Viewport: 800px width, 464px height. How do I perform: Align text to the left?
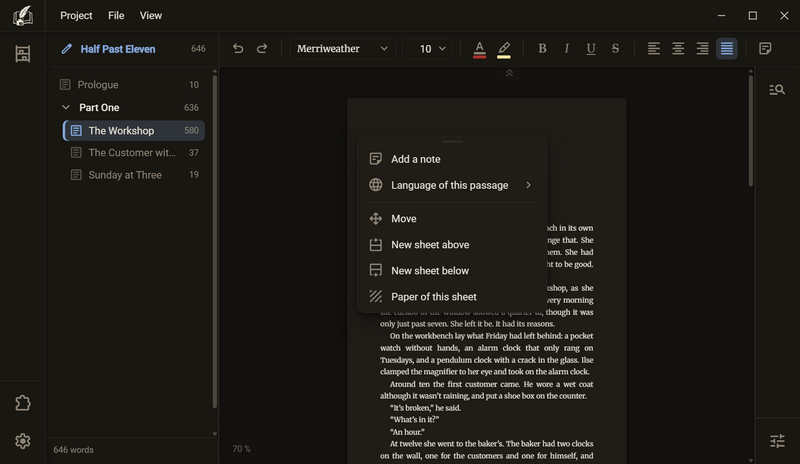coord(654,48)
